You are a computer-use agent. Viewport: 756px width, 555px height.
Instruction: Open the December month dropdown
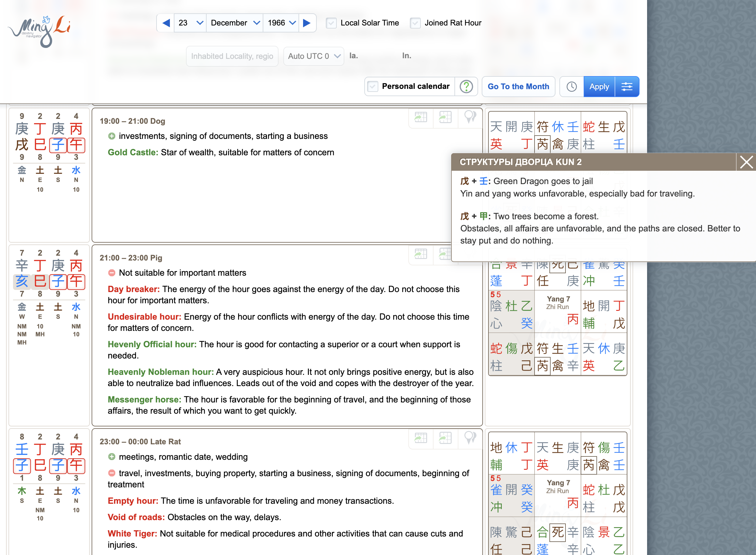[235, 23]
